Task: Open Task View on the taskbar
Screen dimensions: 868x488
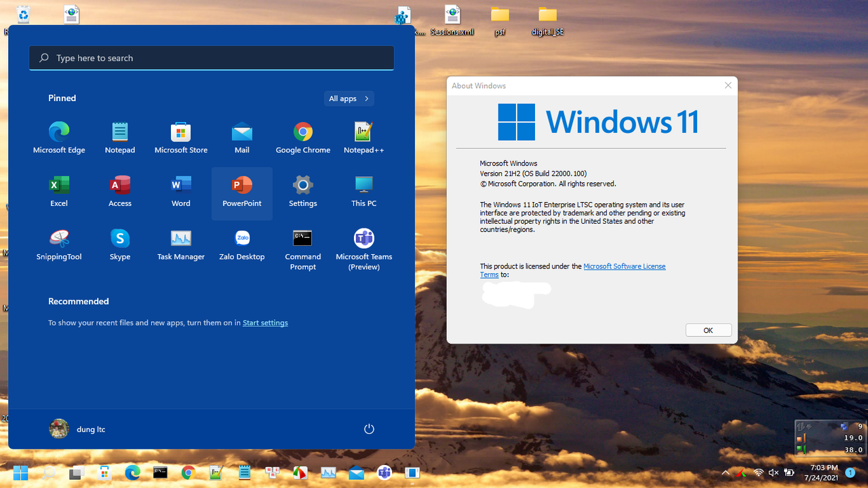Action: click(x=77, y=472)
